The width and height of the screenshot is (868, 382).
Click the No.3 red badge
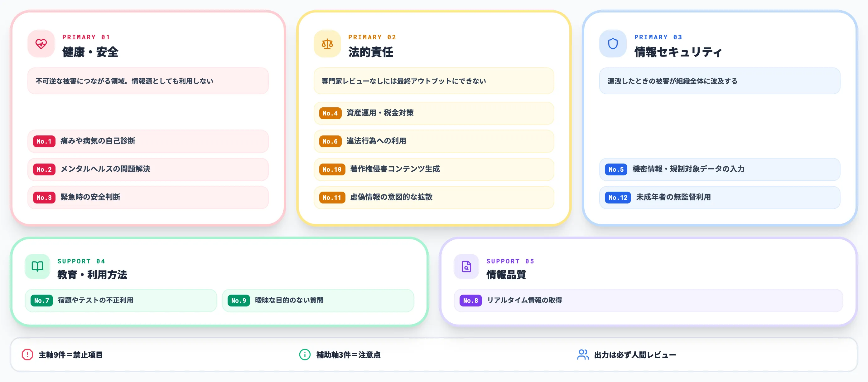coord(44,198)
